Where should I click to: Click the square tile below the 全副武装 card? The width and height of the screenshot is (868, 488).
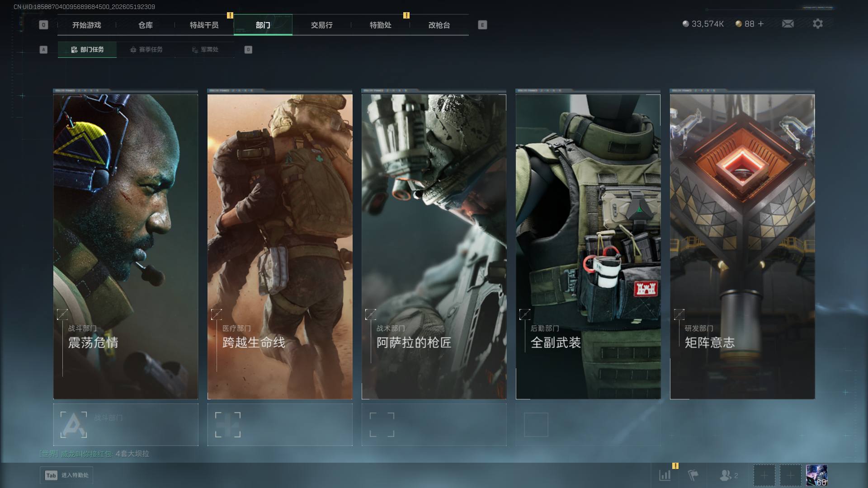click(588, 425)
